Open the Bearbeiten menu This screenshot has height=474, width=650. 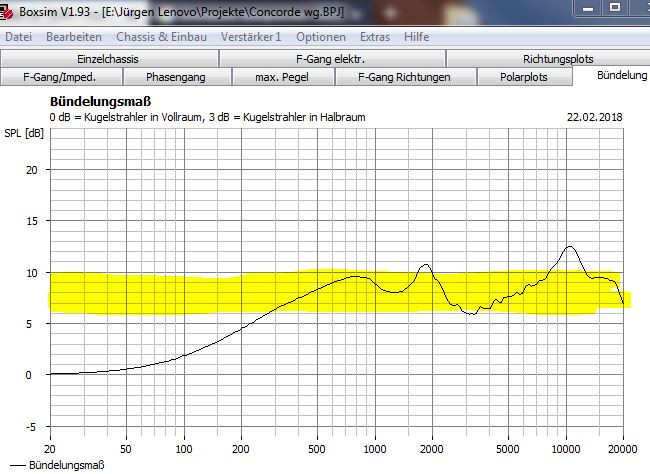tap(73, 37)
